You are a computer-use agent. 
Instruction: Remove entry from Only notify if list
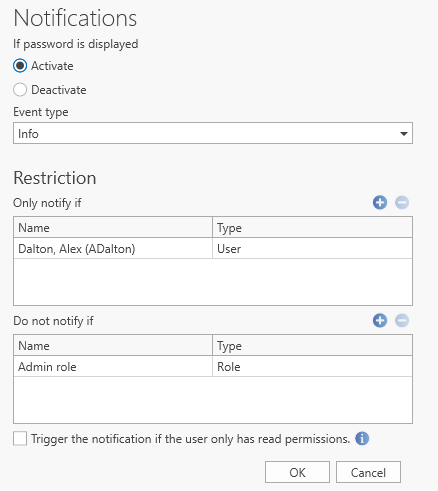tap(402, 202)
